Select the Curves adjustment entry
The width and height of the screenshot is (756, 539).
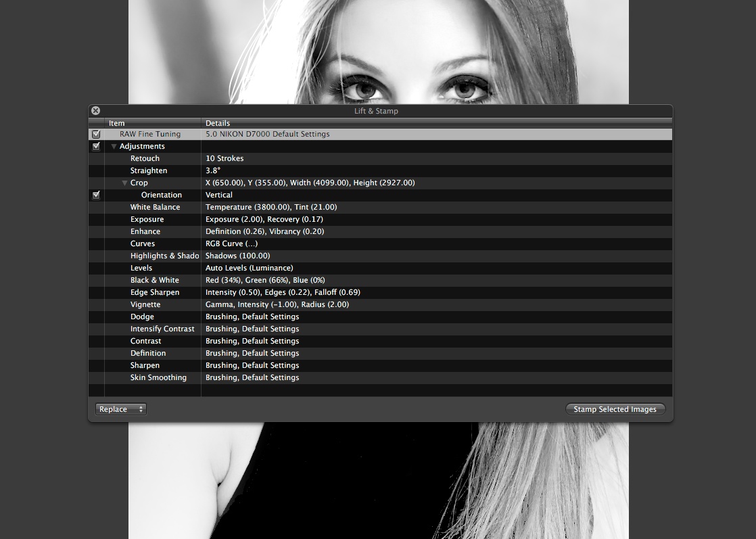tap(143, 244)
